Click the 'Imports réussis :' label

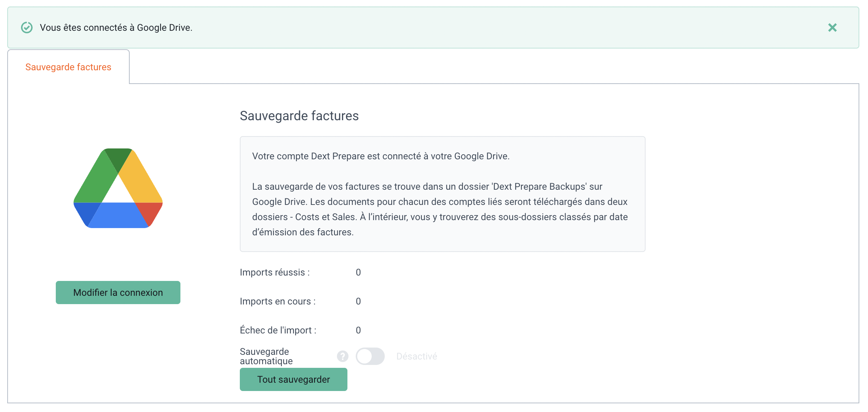click(x=275, y=272)
